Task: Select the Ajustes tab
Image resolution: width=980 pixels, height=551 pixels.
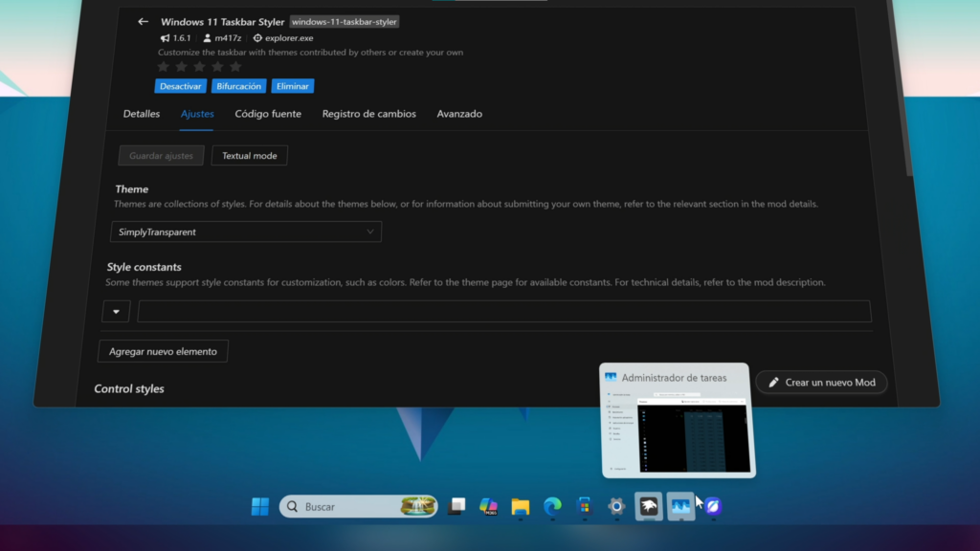Action: 197,114
